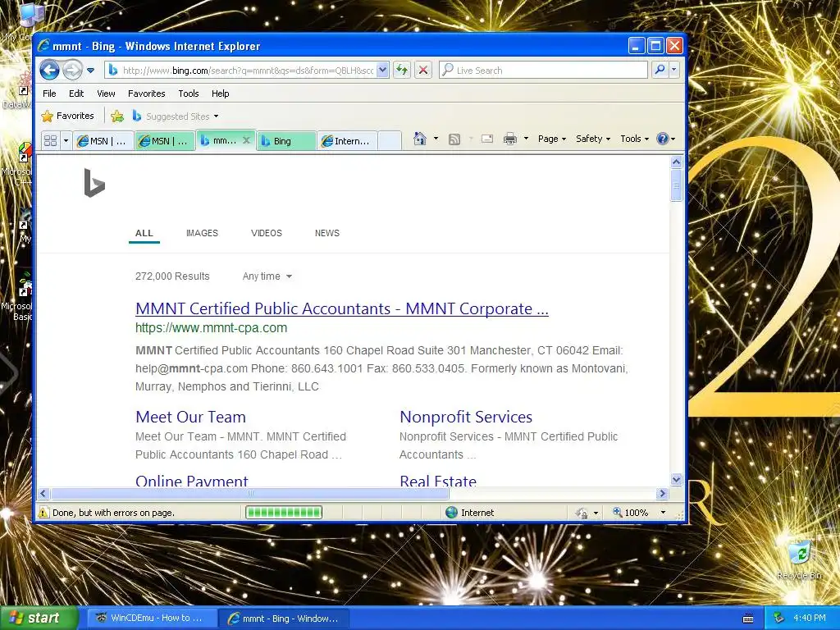Open the Recycle Bin desktop icon
Screen dimensions: 840x630
click(x=799, y=559)
